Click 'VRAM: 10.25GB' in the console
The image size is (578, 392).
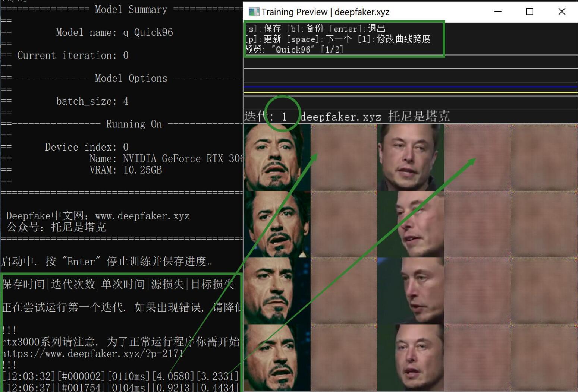click(x=126, y=170)
